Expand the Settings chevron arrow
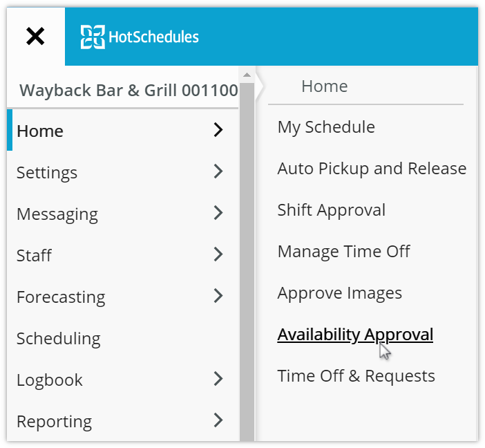Screen dimensions: 485x448 click(218, 171)
